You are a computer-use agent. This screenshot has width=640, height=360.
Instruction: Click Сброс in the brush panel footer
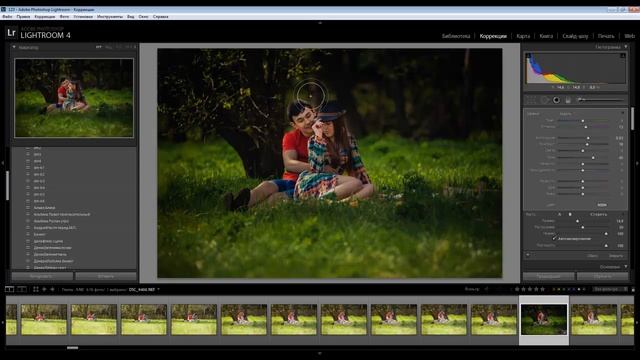tap(592, 256)
